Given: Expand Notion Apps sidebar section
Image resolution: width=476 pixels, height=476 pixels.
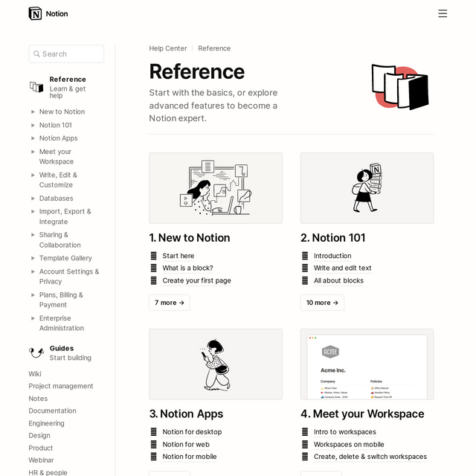Looking at the screenshot, I should 33,138.
